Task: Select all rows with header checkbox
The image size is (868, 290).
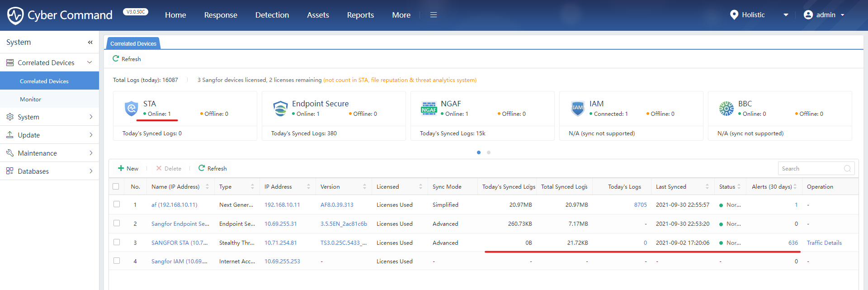Action: click(x=116, y=186)
